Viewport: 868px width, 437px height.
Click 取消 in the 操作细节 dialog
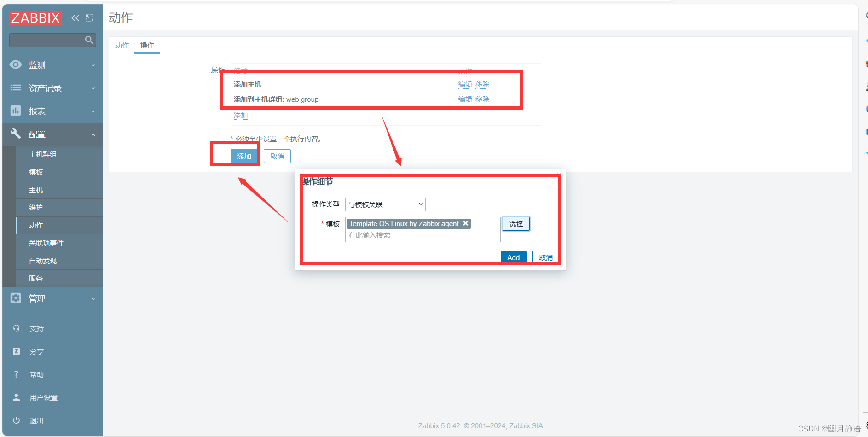click(x=545, y=257)
